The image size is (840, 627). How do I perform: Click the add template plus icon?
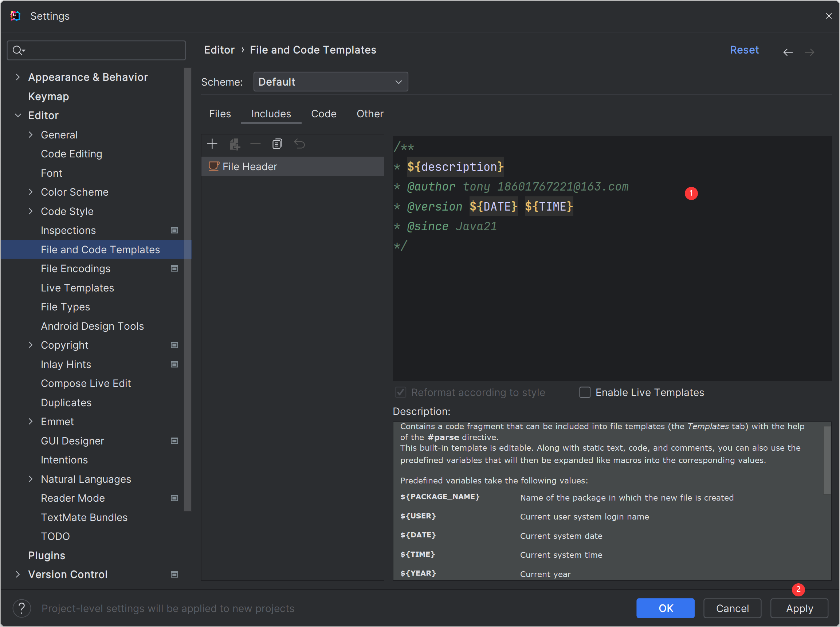click(x=212, y=144)
